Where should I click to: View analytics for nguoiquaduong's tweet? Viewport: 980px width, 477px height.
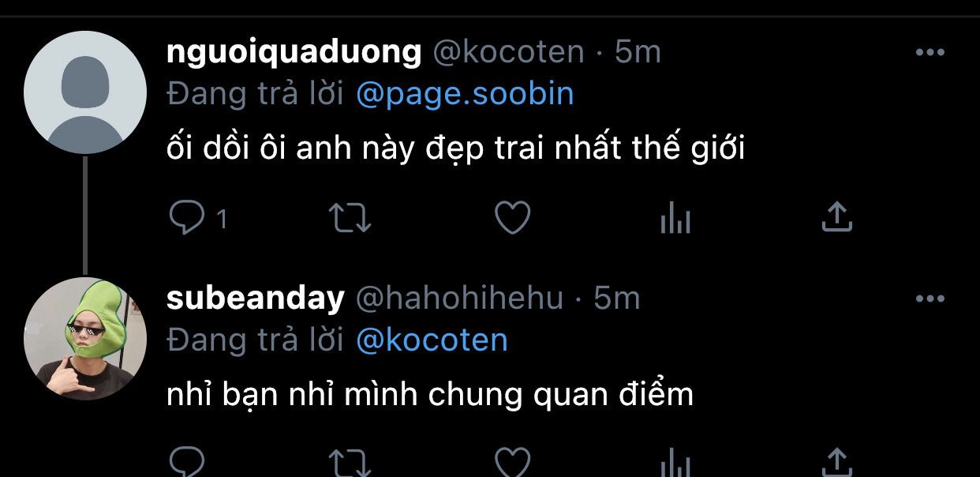[x=675, y=218]
